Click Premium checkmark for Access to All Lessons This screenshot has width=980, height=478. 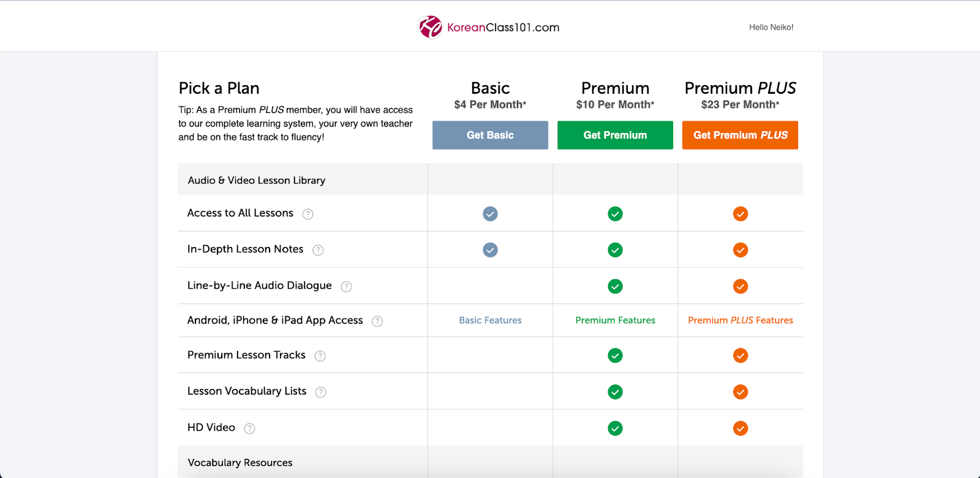point(615,214)
